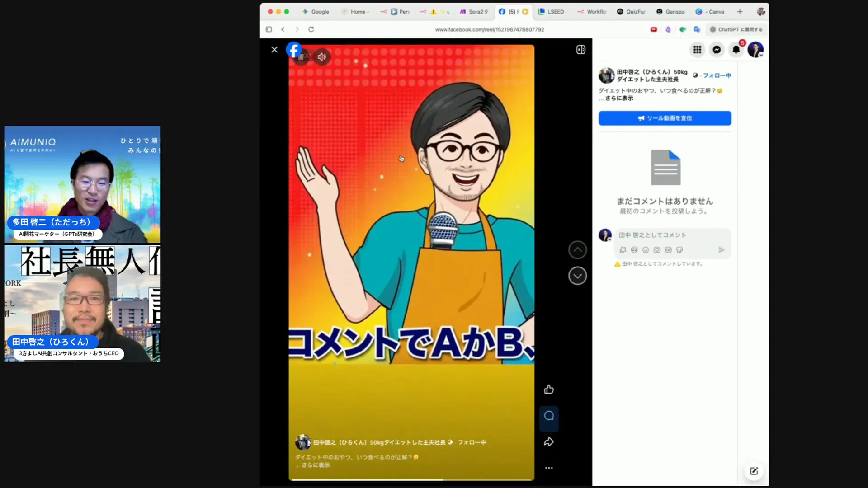Click the ChatGPT に質問する extension button
The width and height of the screenshot is (868, 488).
(736, 29)
